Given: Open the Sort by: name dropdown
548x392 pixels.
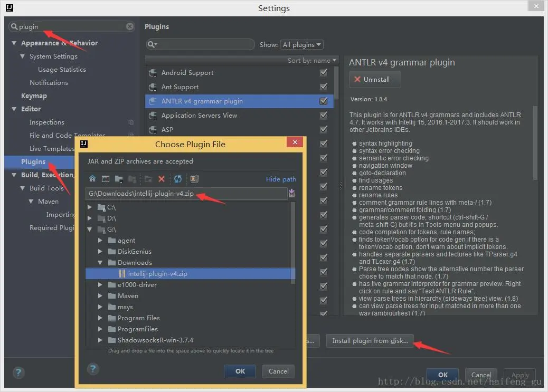Looking at the screenshot, I should (311, 61).
